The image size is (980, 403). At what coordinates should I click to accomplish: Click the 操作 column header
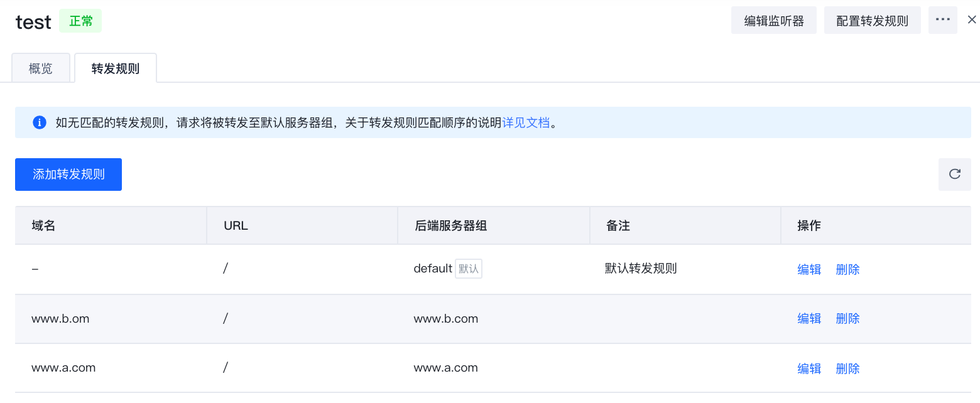(x=876, y=225)
